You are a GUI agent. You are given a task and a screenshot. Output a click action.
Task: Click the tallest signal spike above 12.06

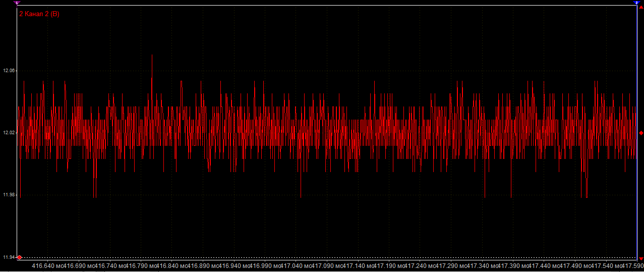point(152,57)
